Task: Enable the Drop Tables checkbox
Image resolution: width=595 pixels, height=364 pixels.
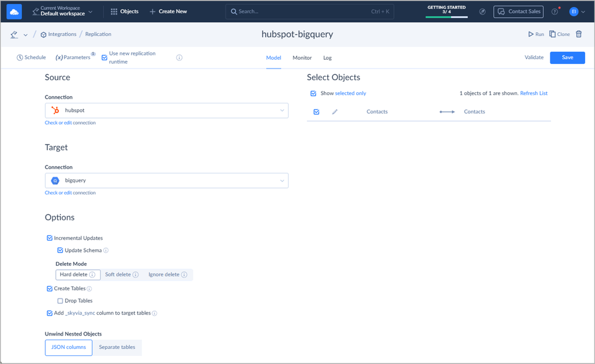Action: coord(60,301)
